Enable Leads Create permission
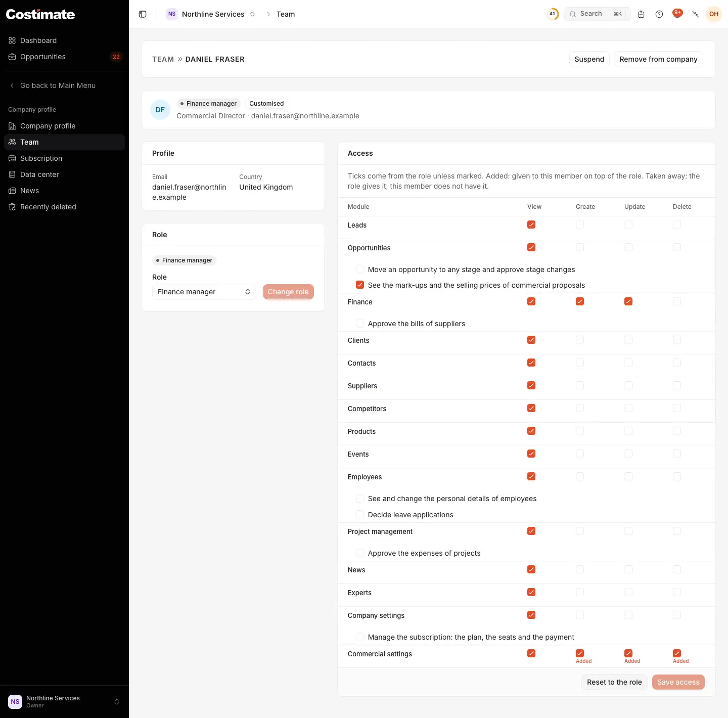The image size is (728, 718). click(580, 225)
